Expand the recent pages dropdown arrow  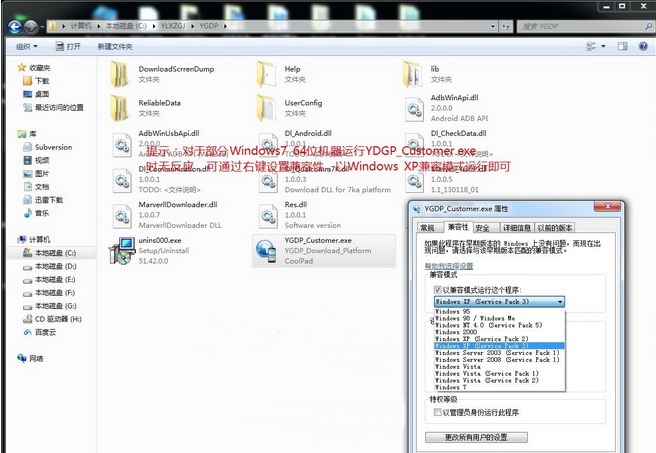coord(42,28)
